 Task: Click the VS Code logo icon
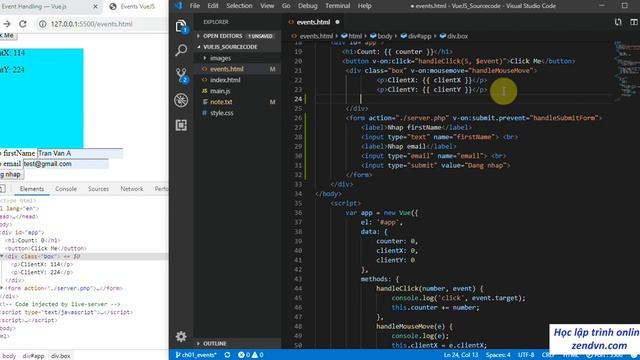point(178,6)
